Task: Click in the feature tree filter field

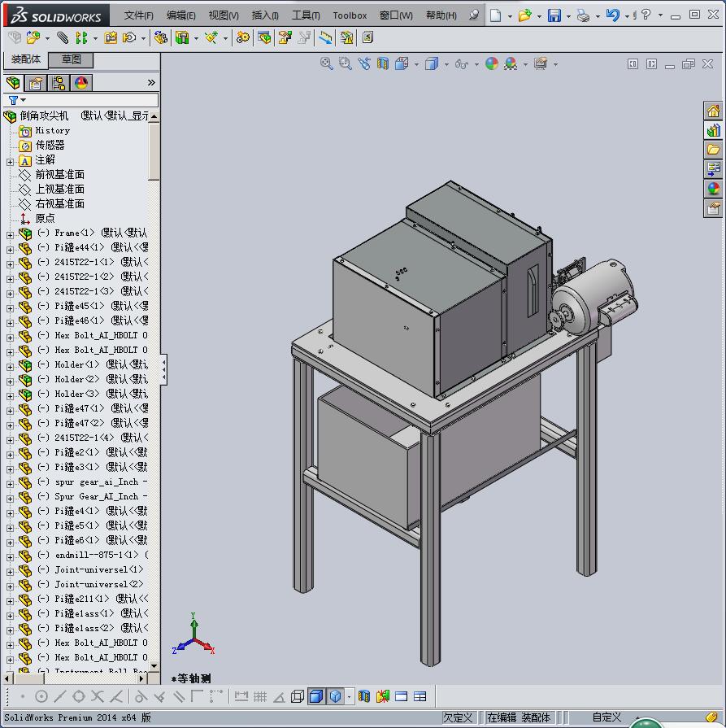Action: 81,100
